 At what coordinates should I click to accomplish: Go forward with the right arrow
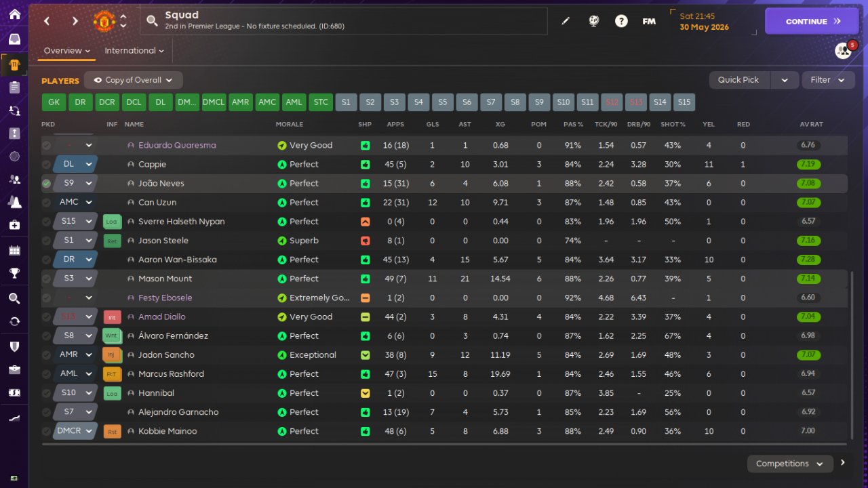point(75,21)
